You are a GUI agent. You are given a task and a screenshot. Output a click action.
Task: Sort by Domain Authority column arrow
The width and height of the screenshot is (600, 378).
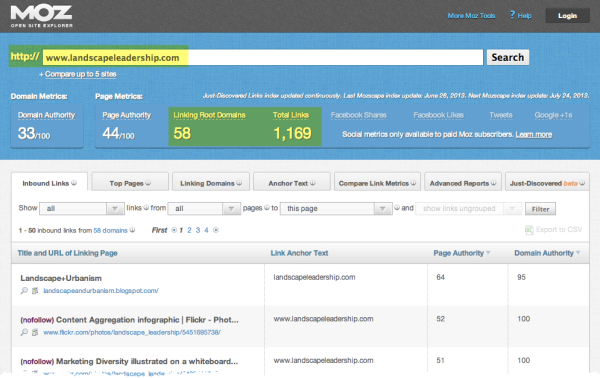pos(578,253)
